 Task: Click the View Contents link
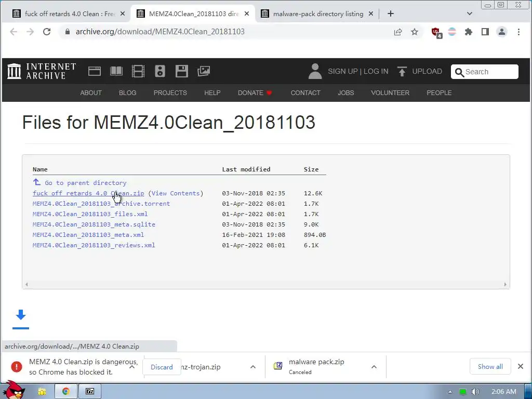176,193
